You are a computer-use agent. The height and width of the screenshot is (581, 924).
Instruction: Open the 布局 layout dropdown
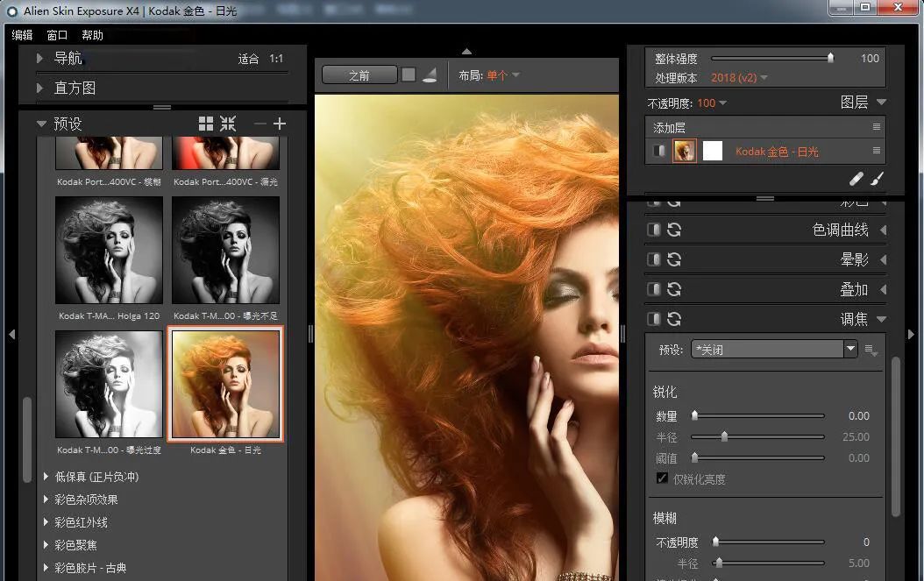502,75
